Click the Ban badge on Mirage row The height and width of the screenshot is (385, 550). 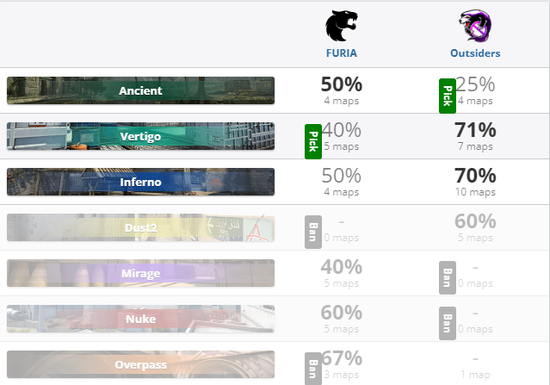pyautogui.click(x=447, y=278)
